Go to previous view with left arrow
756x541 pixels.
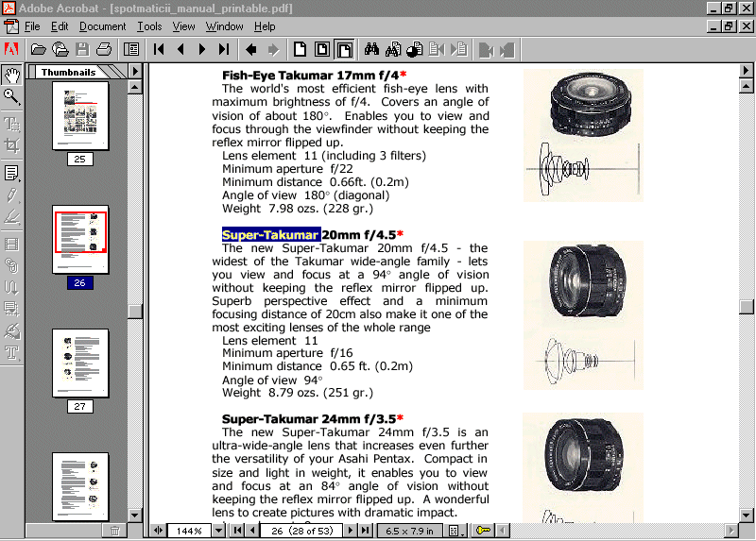(251, 49)
